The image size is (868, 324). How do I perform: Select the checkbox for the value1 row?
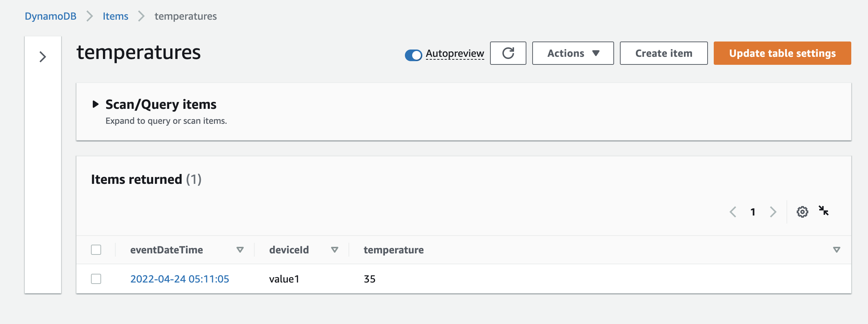coord(96,279)
